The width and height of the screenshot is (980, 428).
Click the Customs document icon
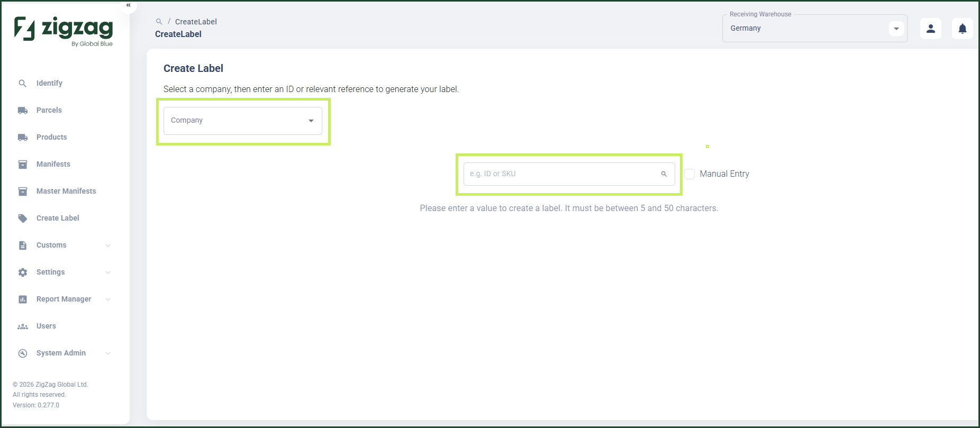pyautogui.click(x=23, y=245)
